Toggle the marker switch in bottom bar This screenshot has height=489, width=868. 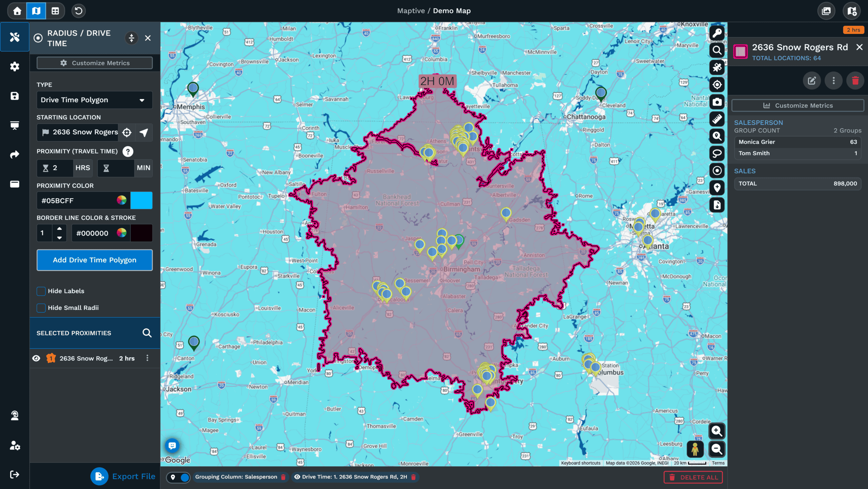coord(179,477)
